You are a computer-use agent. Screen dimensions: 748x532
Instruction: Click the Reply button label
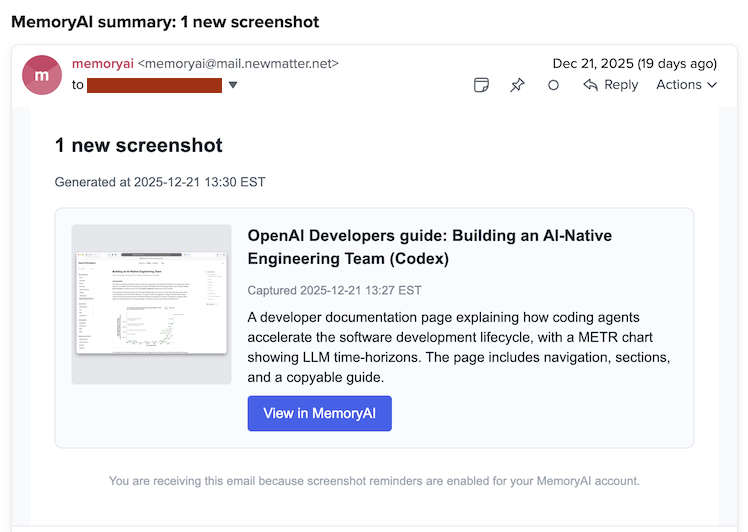(x=621, y=85)
